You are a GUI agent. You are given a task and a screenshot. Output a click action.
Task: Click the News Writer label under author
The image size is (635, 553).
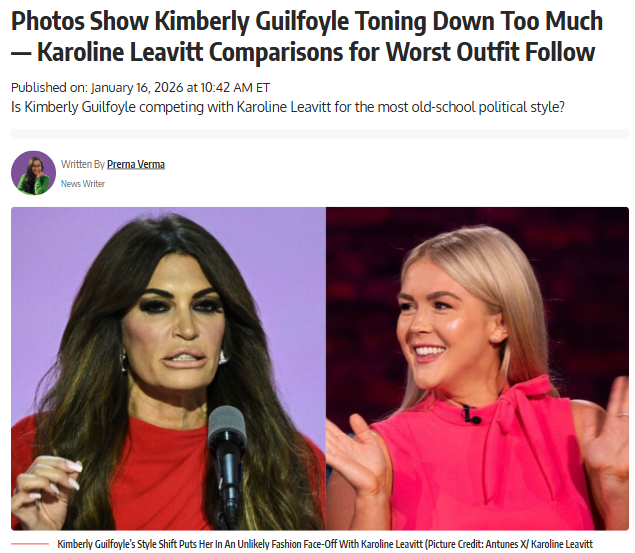click(x=83, y=184)
